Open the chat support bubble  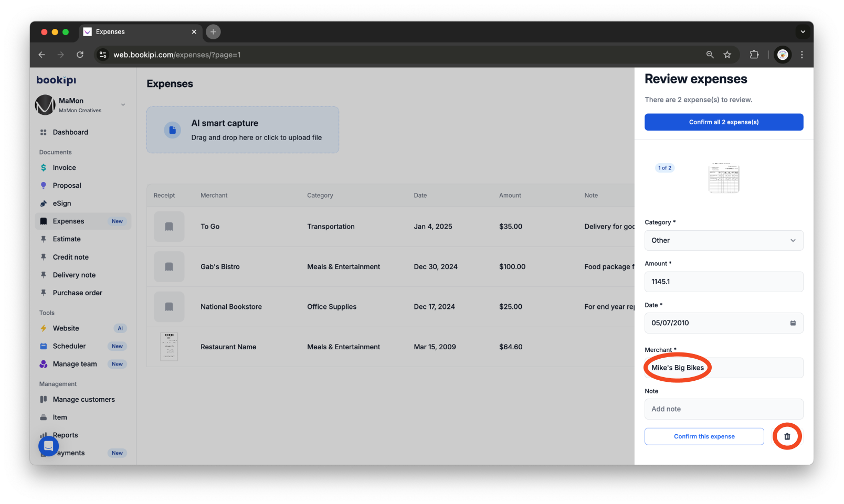[48, 446]
